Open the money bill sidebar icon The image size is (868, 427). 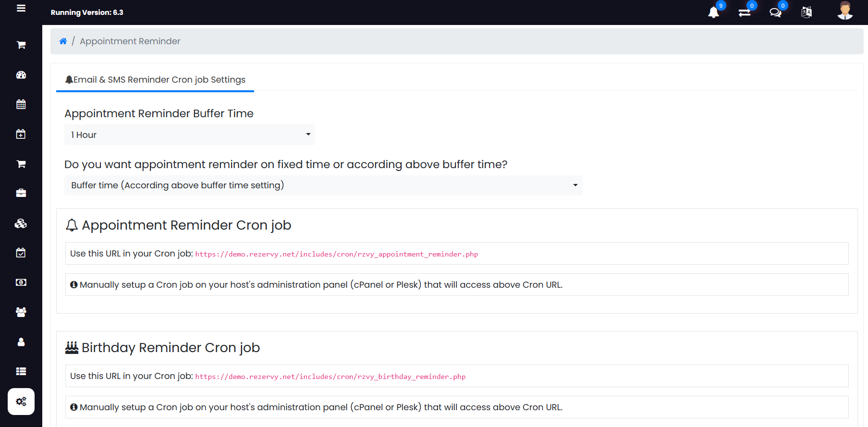21,282
